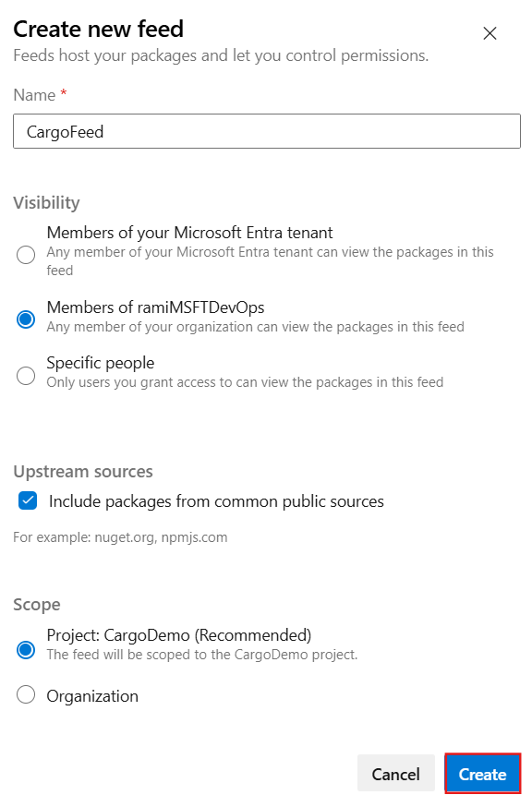Click the X icon to dismiss dialog
532x795 pixels.
click(x=490, y=33)
